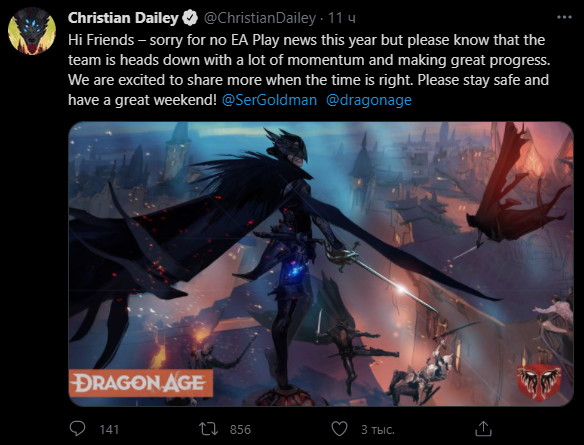Open the share upload icon
The image size is (584, 445).
pyautogui.click(x=483, y=429)
